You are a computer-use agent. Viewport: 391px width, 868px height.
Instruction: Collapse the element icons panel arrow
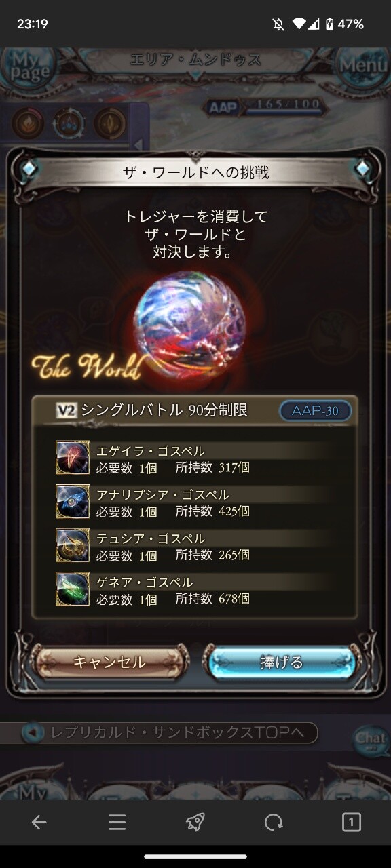pyautogui.click(x=138, y=144)
